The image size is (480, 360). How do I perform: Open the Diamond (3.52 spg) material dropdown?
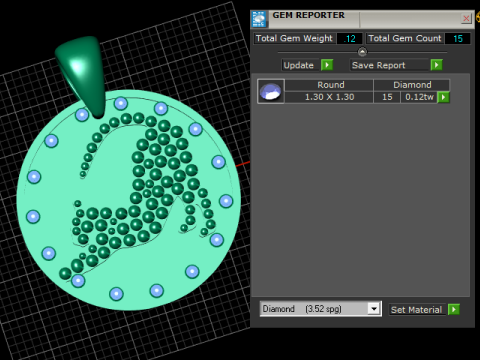click(x=374, y=309)
